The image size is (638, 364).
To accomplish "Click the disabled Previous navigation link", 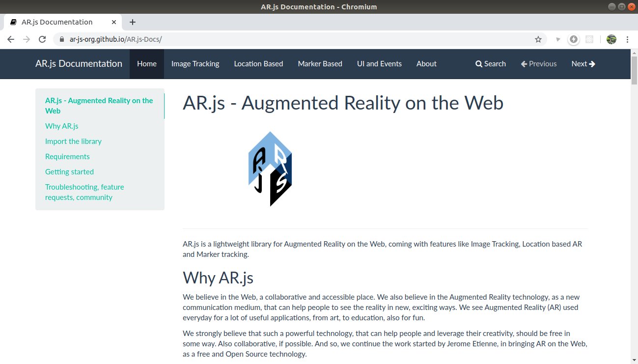I will [x=539, y=64].
